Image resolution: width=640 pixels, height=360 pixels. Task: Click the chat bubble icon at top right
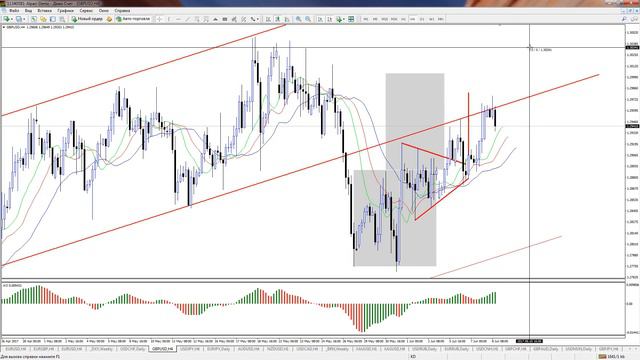coord(634,19)
